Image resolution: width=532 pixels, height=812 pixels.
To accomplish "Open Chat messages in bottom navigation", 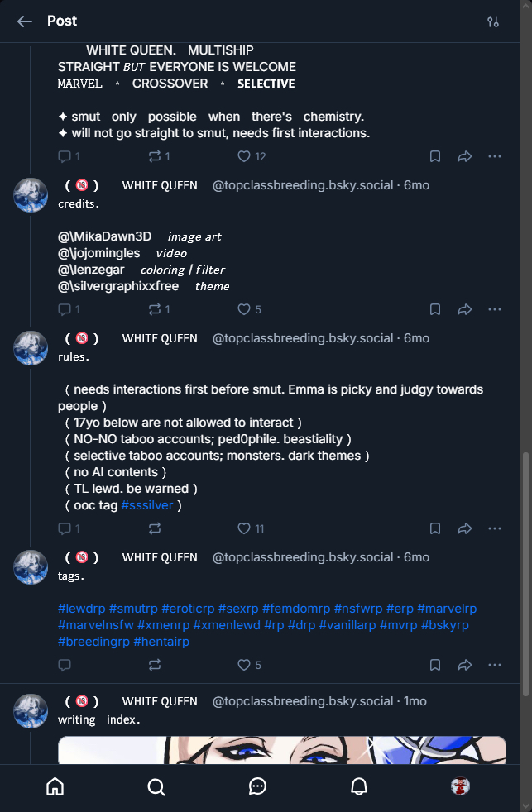I will 257,786.
